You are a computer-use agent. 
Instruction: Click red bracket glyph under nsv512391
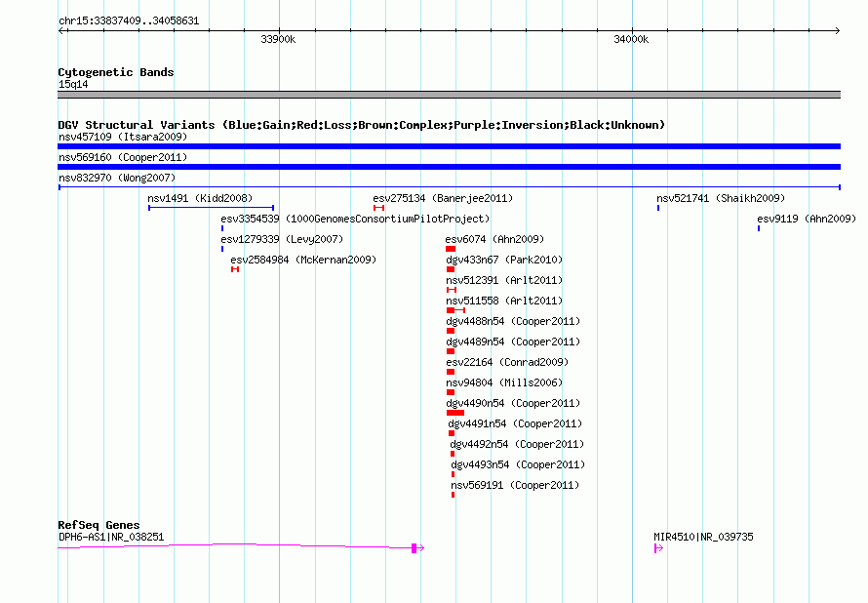(452, 290)
